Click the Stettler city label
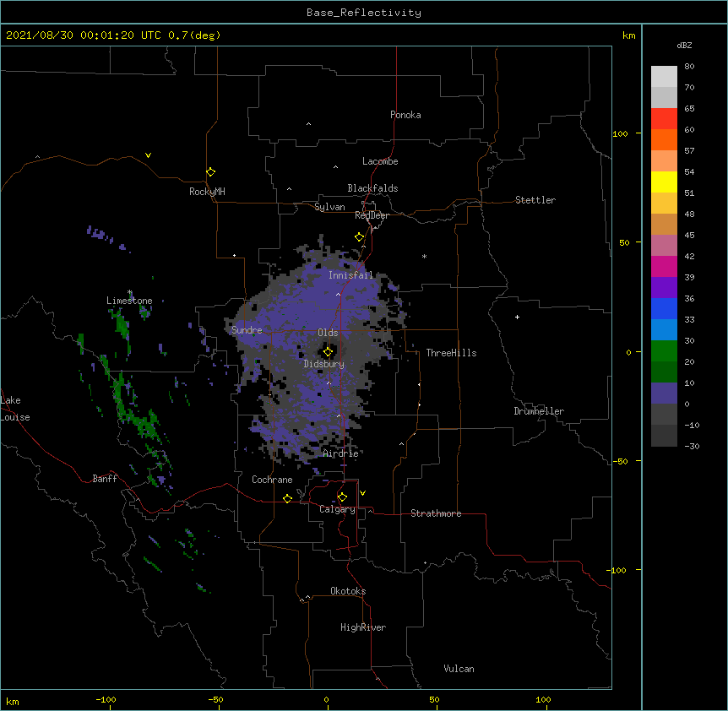Screen dimensions: 728x711 coord(535,200)
